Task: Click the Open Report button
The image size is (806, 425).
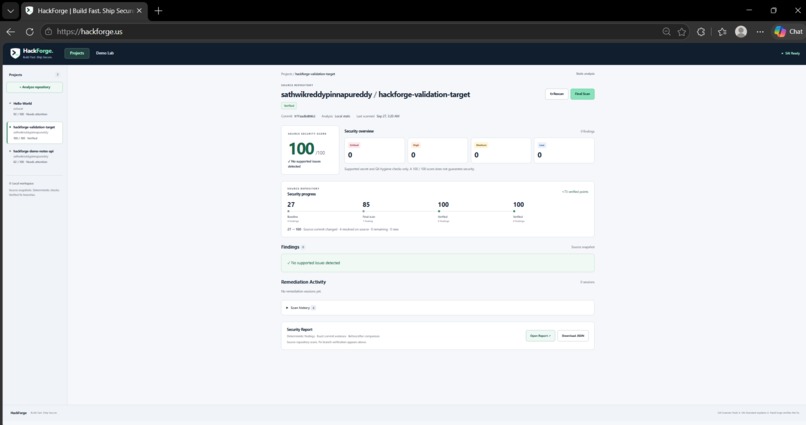Action: click(x=540, y=336)
